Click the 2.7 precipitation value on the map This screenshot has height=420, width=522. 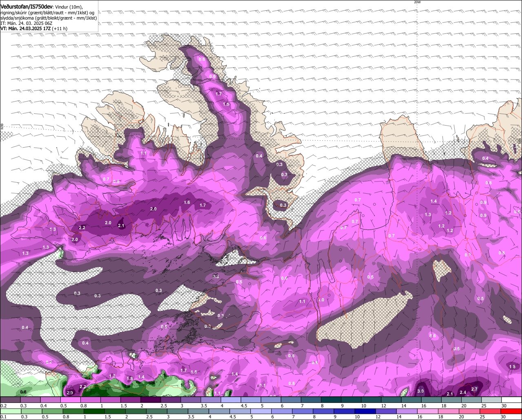coord(474,389)
